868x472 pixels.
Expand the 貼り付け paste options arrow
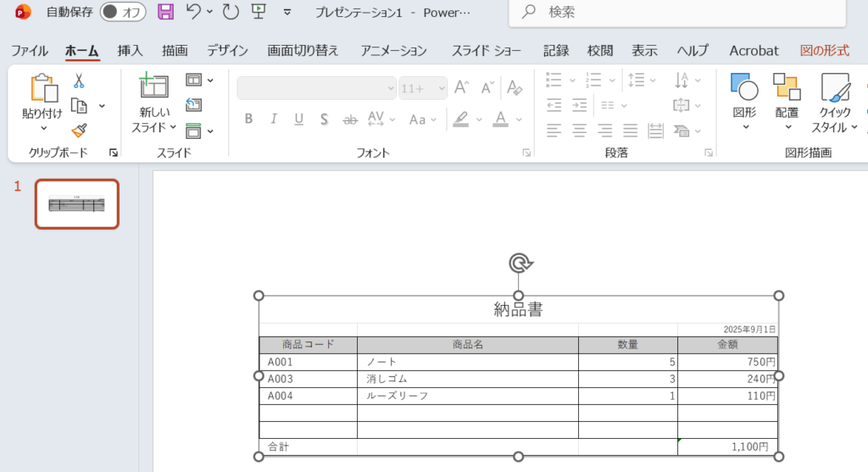(44, 128)
